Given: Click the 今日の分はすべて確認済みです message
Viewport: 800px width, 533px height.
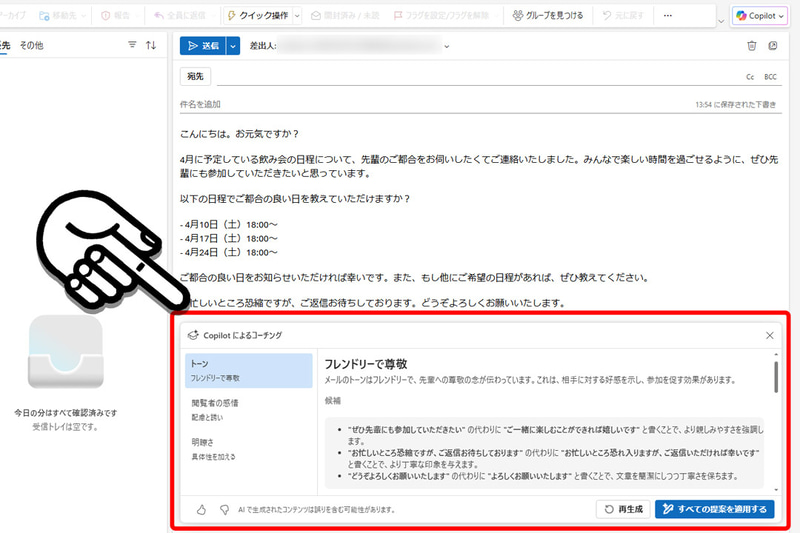Looking at the screenshot, I should [x=65, y=413].
